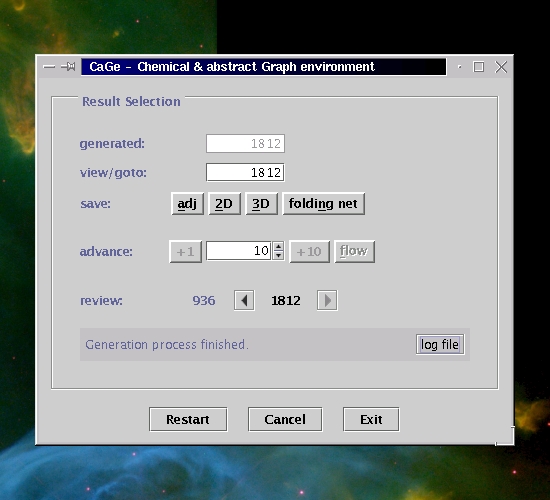Close the CaGe window
Viewport: 550px width, 500px height.
[501, 67]
